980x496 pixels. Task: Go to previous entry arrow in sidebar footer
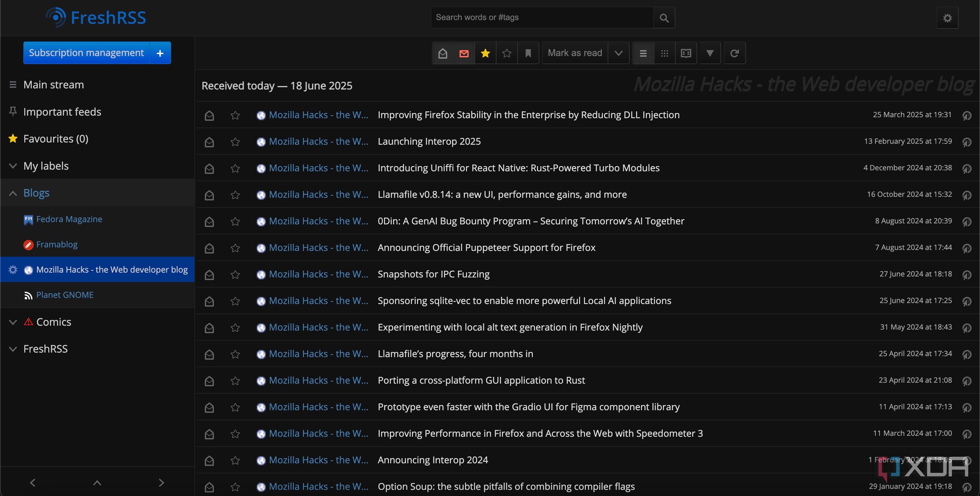pos(33,482)
